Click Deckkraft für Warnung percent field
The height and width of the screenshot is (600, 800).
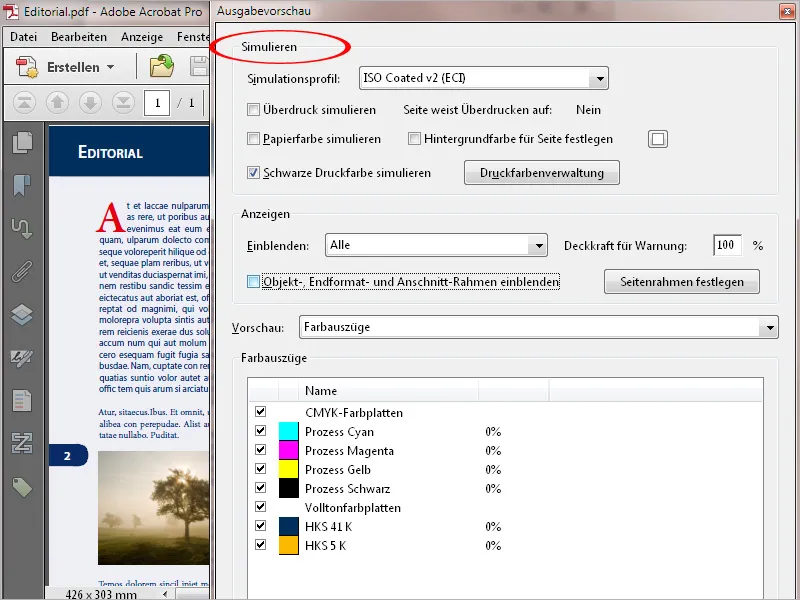(727, 245)
